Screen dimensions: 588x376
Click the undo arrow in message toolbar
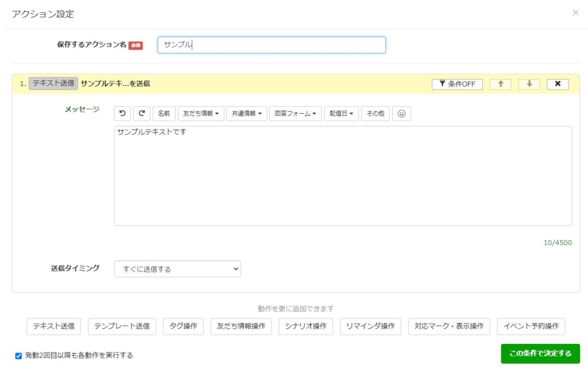pyautogui.click(x=122, y=114)
